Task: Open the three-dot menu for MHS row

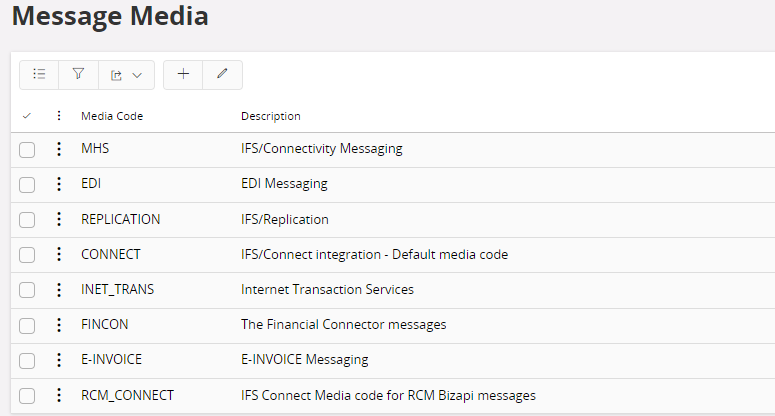Action: pos(58,149)
